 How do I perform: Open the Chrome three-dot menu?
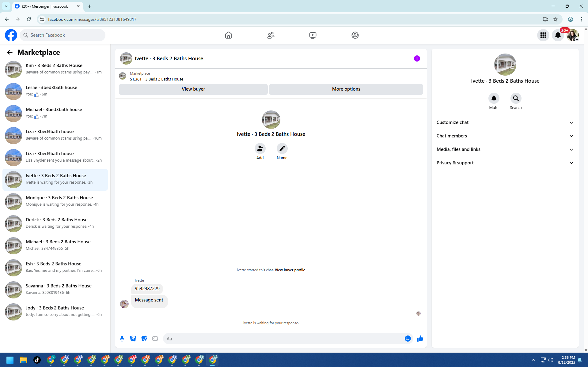(x=582, y=19)
